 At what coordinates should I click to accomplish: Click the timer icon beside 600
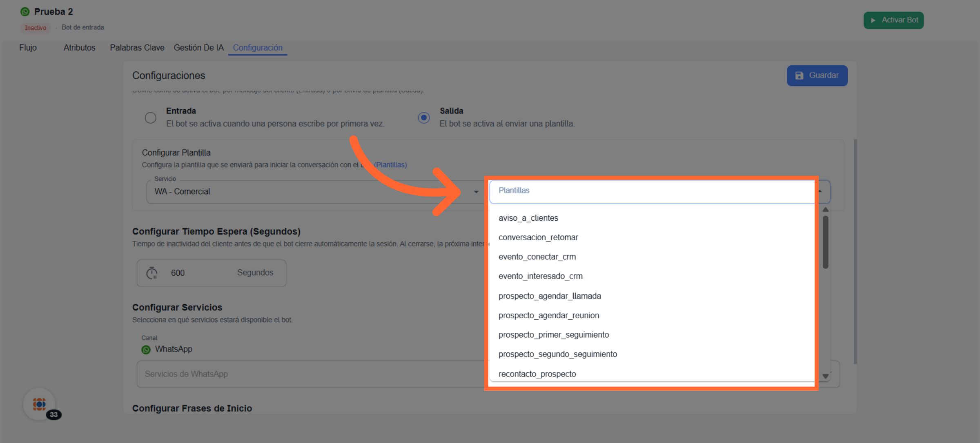point(152,273)
